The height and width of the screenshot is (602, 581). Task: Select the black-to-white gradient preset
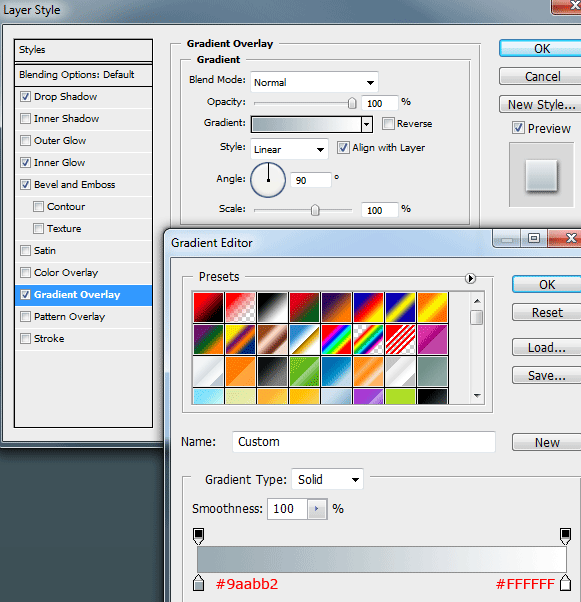tap(272, 307)
